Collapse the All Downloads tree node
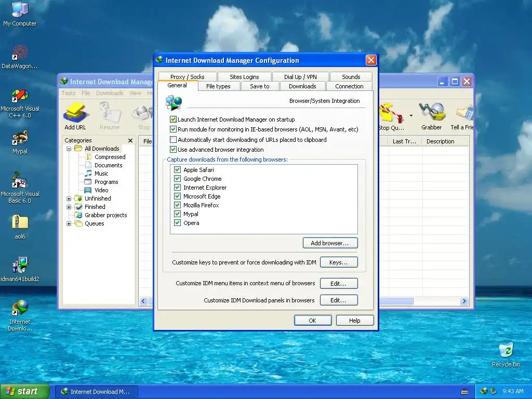Image resolution: width=532 pixels, height=399 pixels. [x=69, y=149]
